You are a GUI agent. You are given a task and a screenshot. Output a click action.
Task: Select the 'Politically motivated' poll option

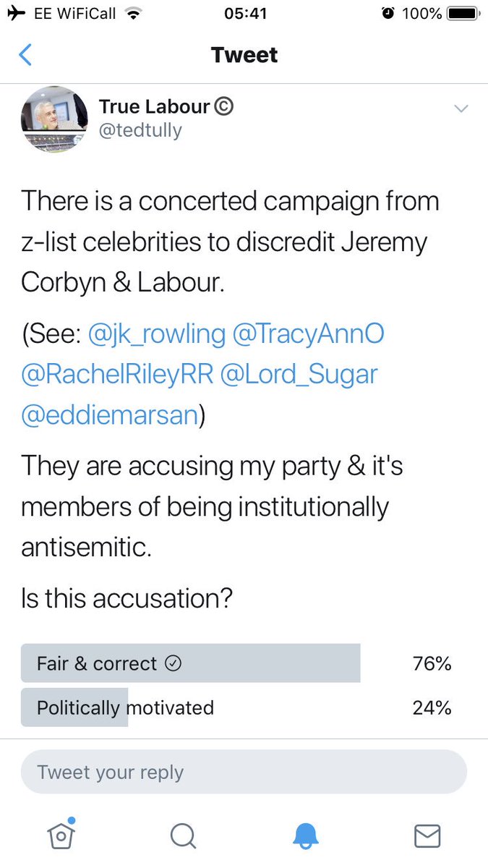(x=126, y=707)
